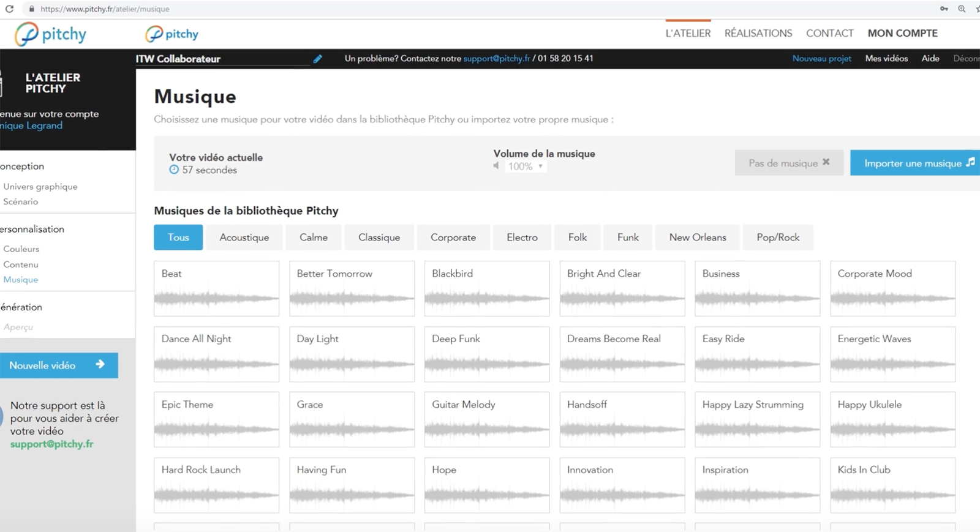The width and height of the screenshot is (980, 532).
Task: Select the Tous music filter
Action: point(178,238)
